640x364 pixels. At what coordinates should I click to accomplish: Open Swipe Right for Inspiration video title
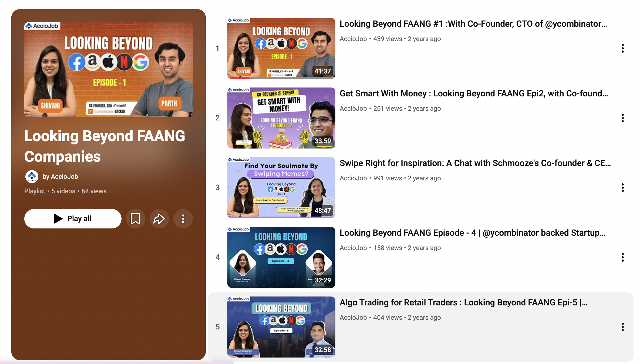tap(475, 163)
